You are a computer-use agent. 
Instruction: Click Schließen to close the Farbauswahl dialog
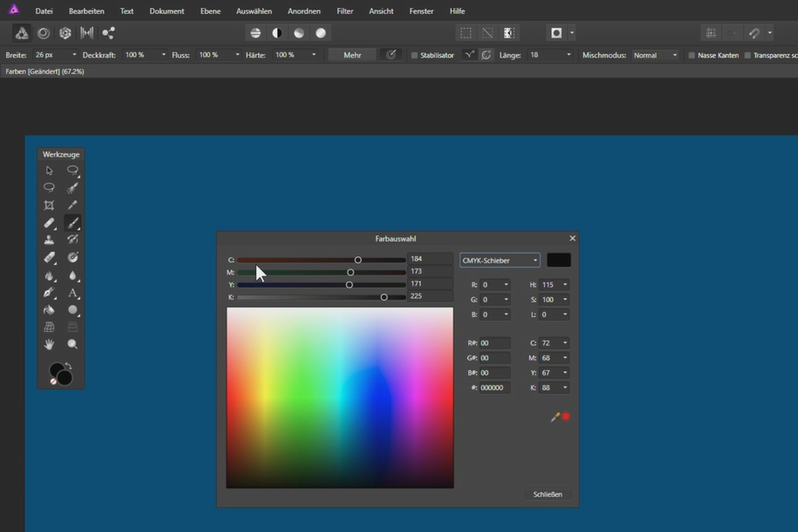click(548, 494)
